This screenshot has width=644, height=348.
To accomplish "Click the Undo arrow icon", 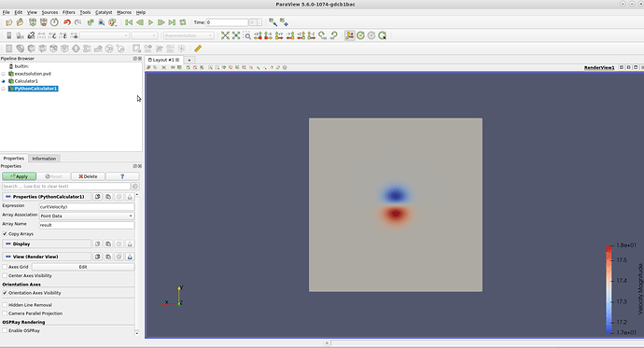I will (x=67, y=22).
